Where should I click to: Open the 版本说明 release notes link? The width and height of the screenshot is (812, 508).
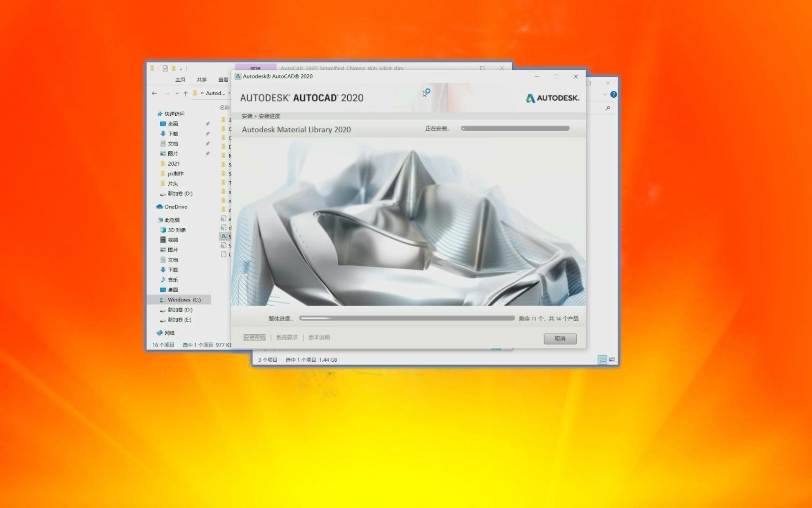(319, 337)
